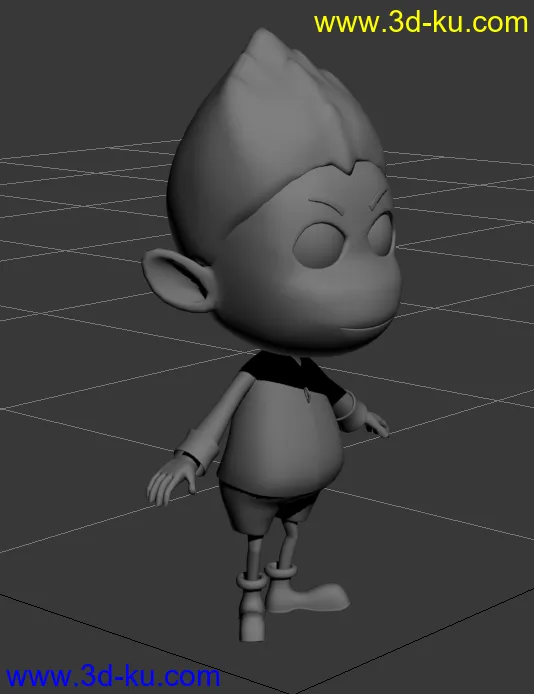Pick the character's far eye socket
Image resolution: width=534 pixels, height=694 pixels.
[x=381, y=235]
